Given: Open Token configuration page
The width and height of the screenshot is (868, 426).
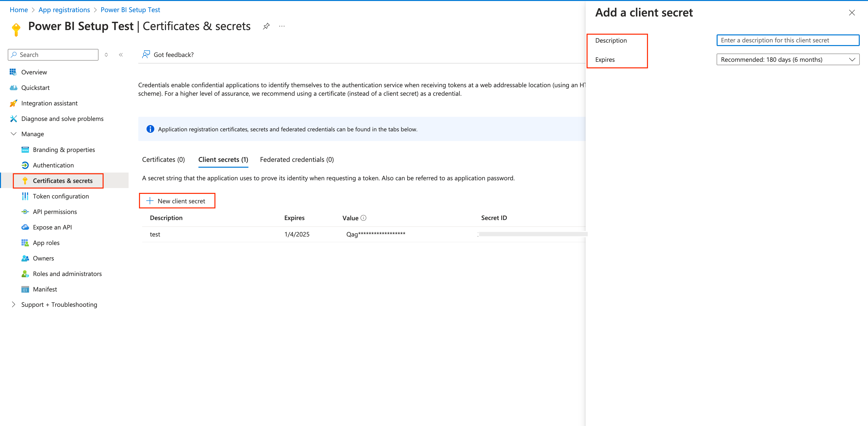Looking at the screenshot, I should tap(61, 196).
